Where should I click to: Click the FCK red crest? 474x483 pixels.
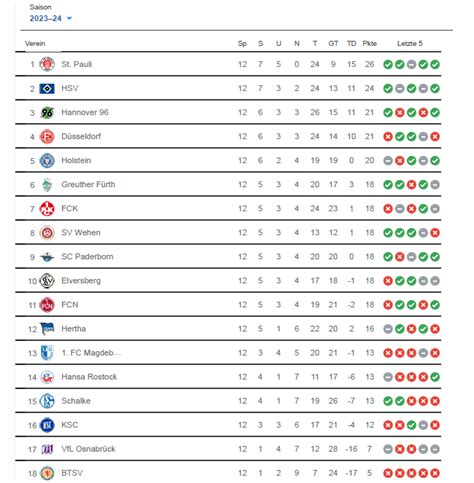(47, 209)
